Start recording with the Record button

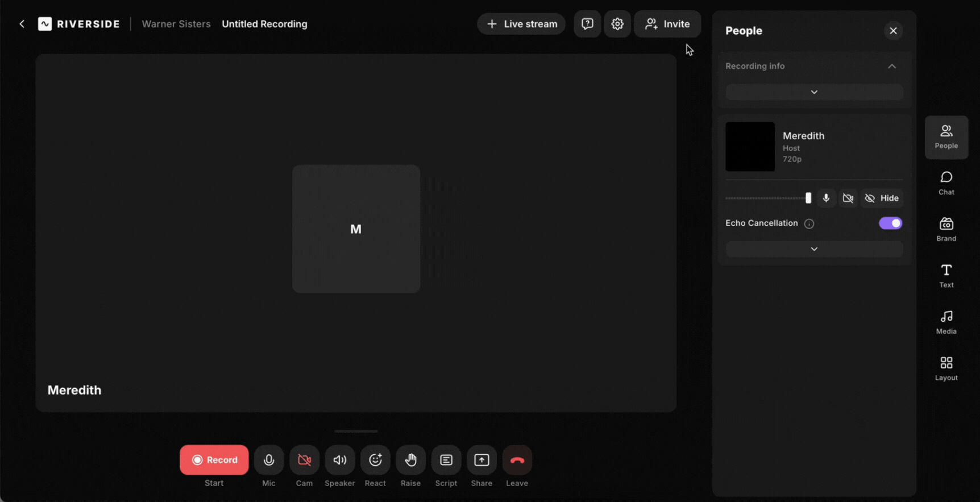[214, 460]
